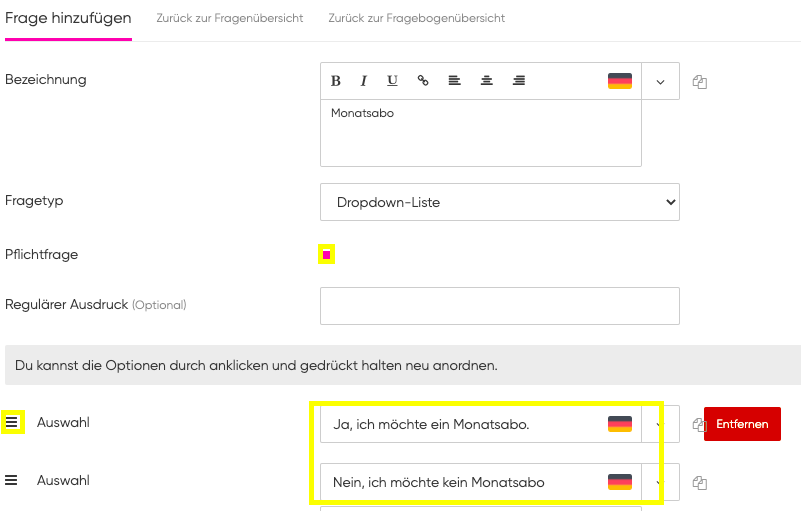
Task: Align Bezeichnung text left
Action: coord(455,80)
